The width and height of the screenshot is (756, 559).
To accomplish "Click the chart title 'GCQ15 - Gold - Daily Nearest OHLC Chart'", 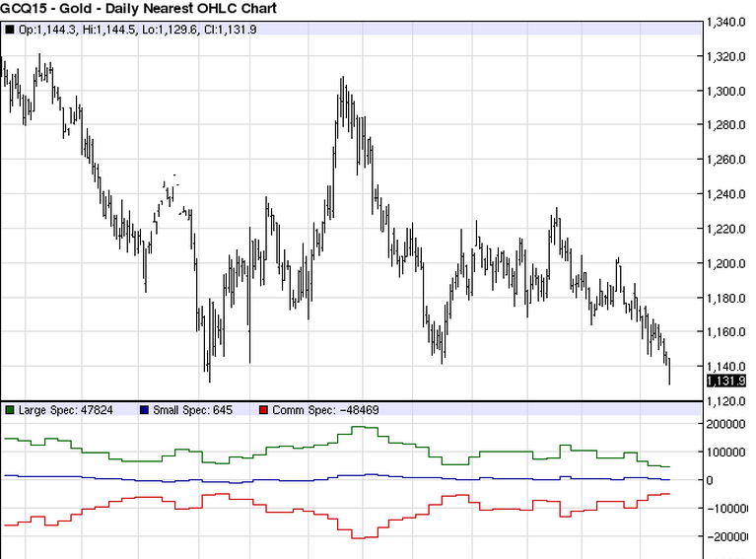I will 139,8.
